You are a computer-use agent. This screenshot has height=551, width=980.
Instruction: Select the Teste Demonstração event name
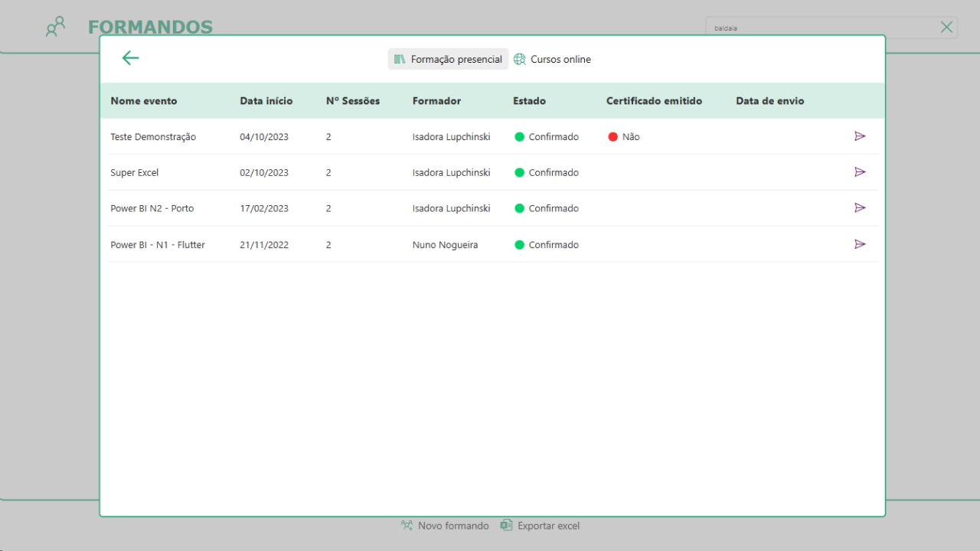coord(153,137)
